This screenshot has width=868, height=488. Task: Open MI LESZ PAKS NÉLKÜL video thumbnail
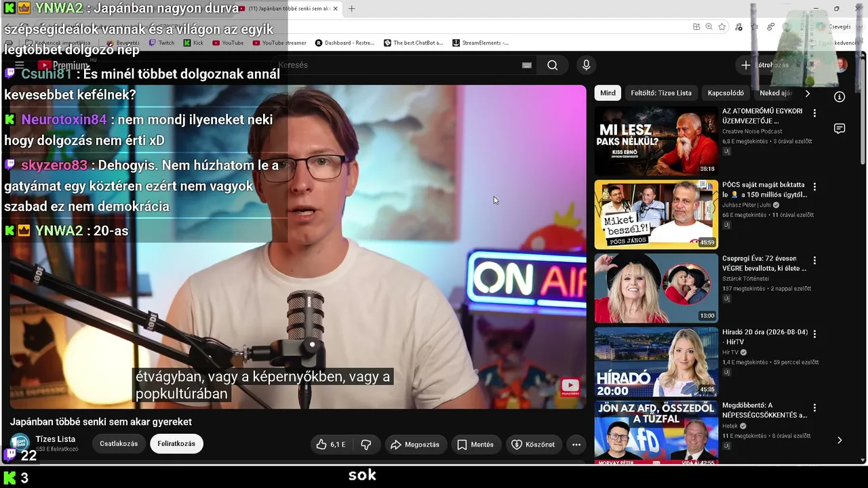coord(656,141)
